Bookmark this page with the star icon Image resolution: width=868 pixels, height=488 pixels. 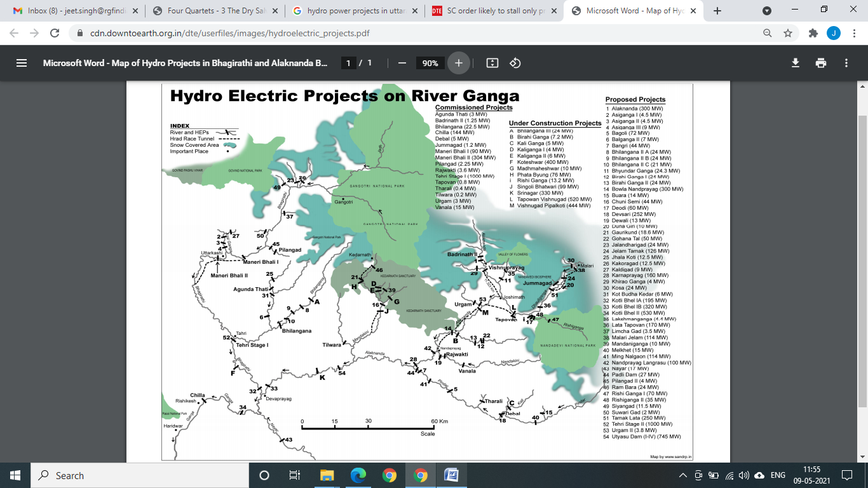coord(788,33)
